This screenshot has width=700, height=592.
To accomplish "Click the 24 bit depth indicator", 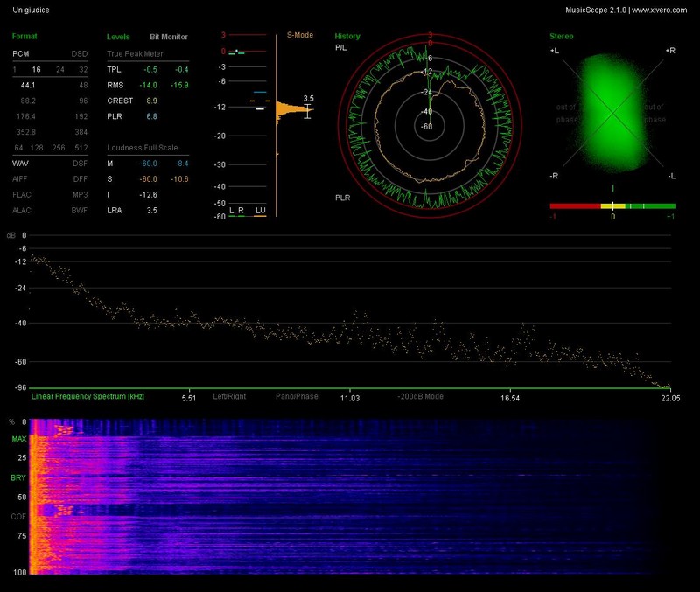I will 60,70.
